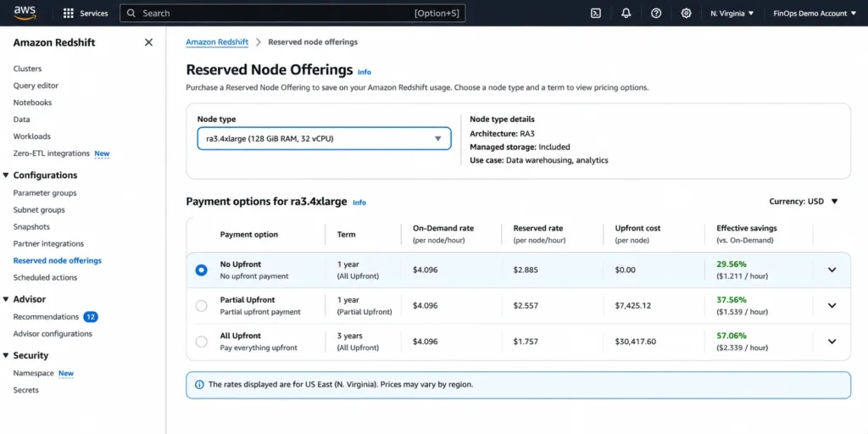Click the Recommendations count badge 12
Image resolution: width=868 pixels, height=434 pixels.
[x=91, y=317]
